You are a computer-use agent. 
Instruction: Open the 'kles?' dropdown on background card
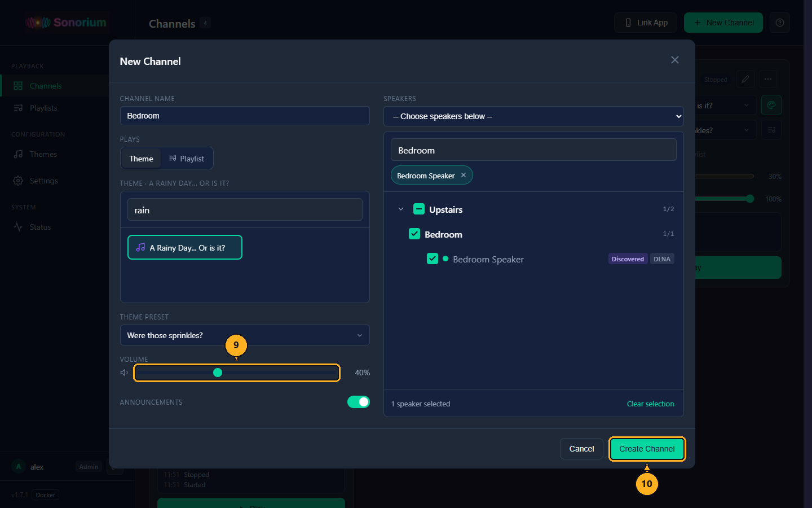725,130
